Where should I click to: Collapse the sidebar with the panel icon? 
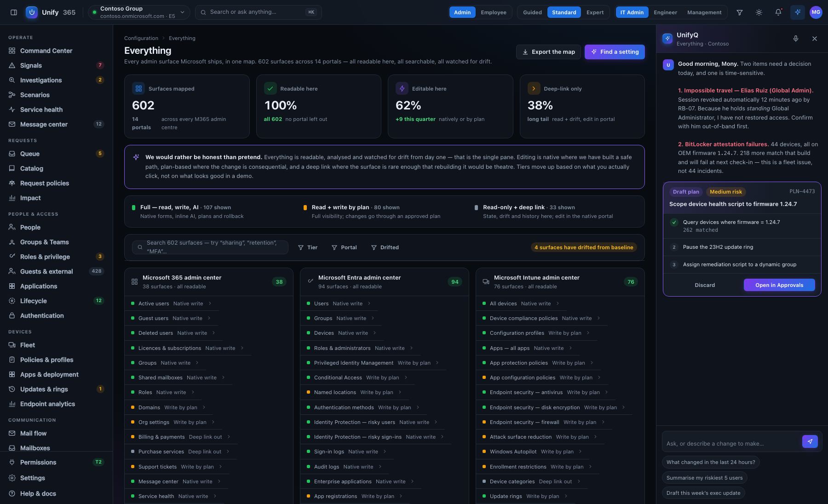pos(14,12)
